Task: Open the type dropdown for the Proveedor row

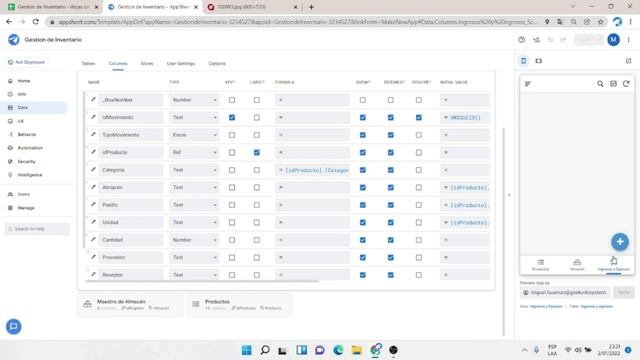Action: [194, 257]
